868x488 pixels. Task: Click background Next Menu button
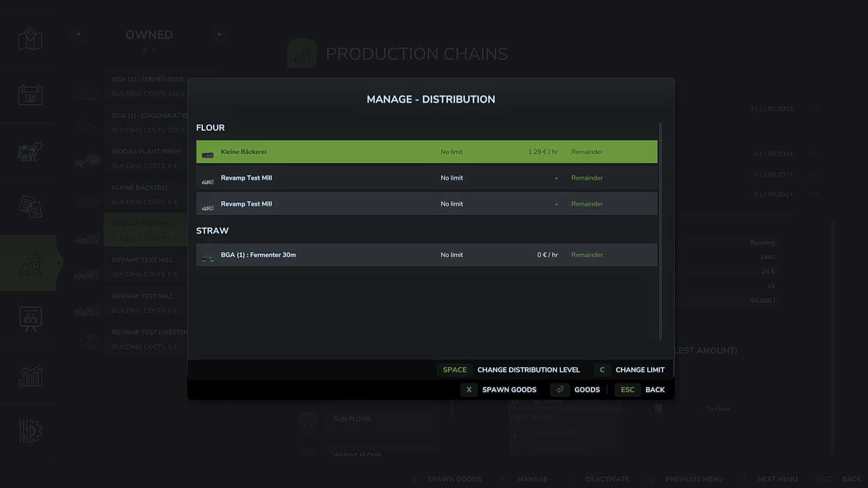(x=770, y=479)
